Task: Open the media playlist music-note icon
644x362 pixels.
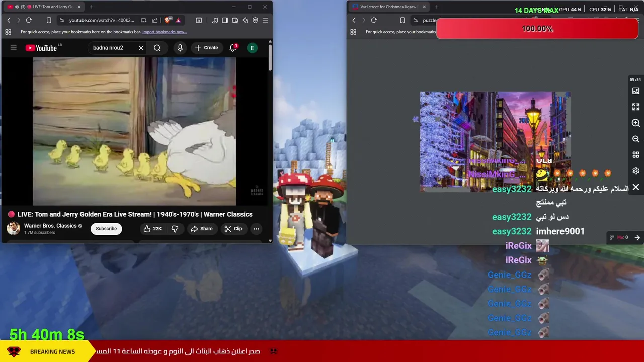Action: tap(215, 20)
